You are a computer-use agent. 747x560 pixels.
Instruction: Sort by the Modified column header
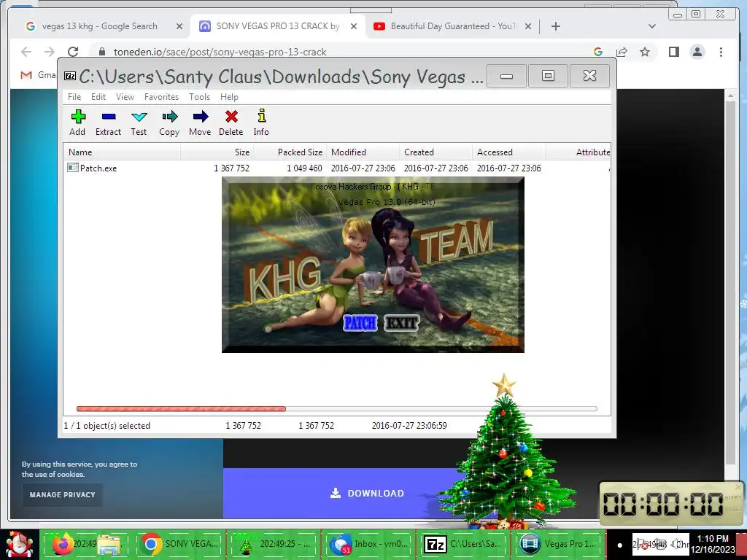363,152
